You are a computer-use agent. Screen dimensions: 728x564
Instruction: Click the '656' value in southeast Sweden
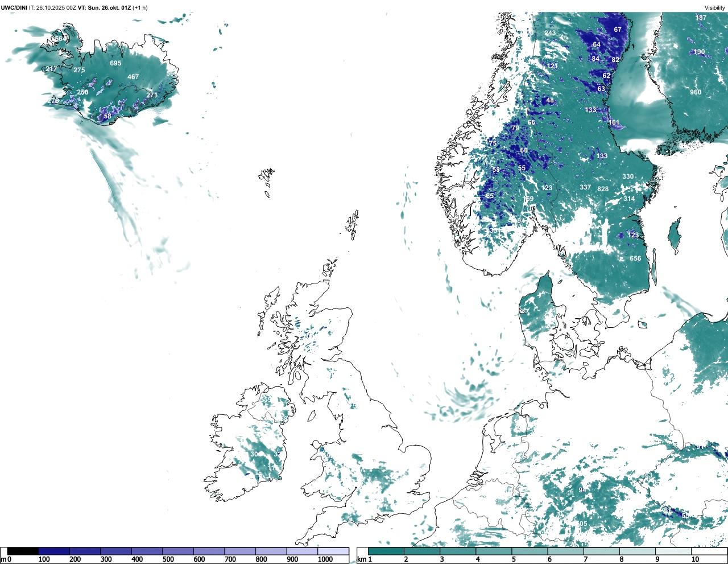(x=635, y=258)
